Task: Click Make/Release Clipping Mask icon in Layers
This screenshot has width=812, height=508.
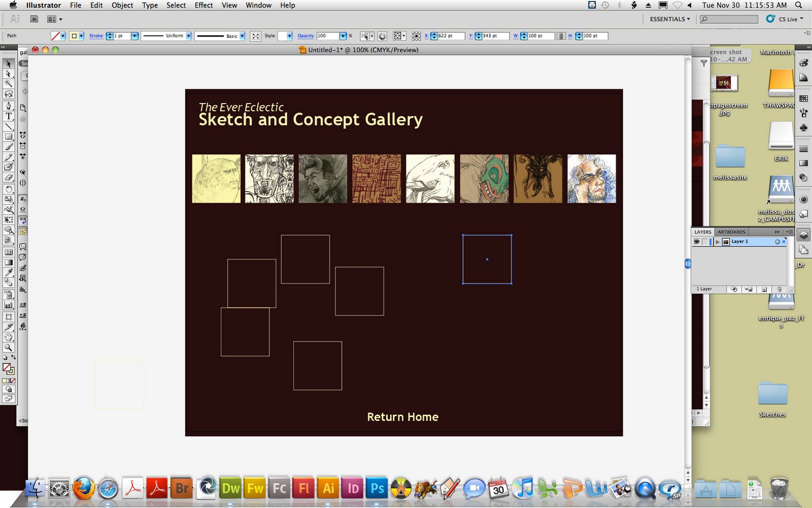Action: point(734,289)
